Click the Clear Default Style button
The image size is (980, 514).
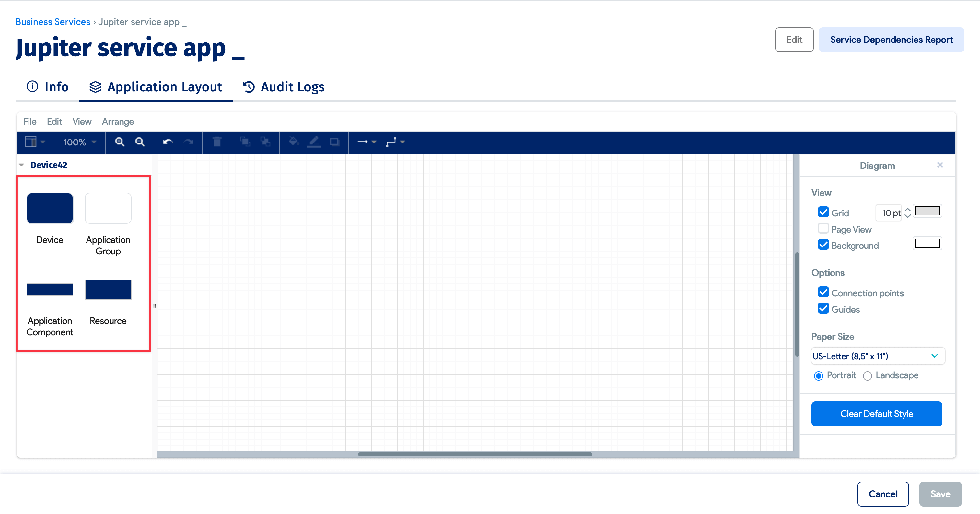coord(876,413)
